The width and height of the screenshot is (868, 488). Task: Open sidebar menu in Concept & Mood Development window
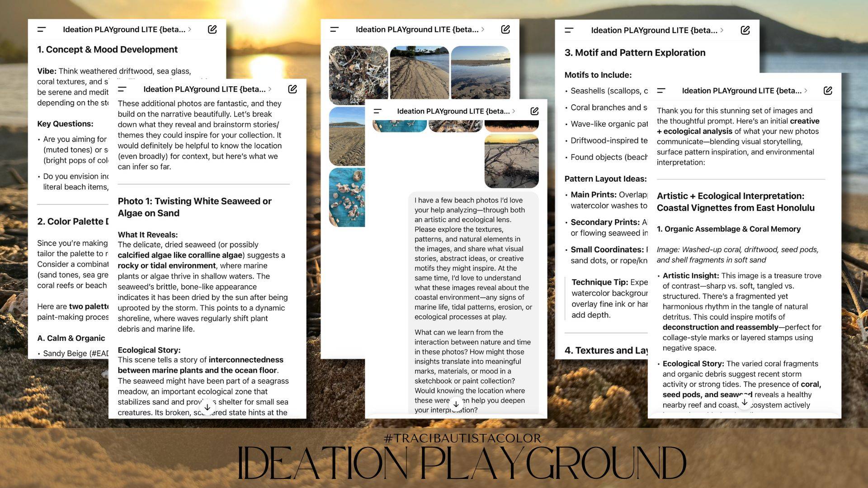click(x=42, y=29)
